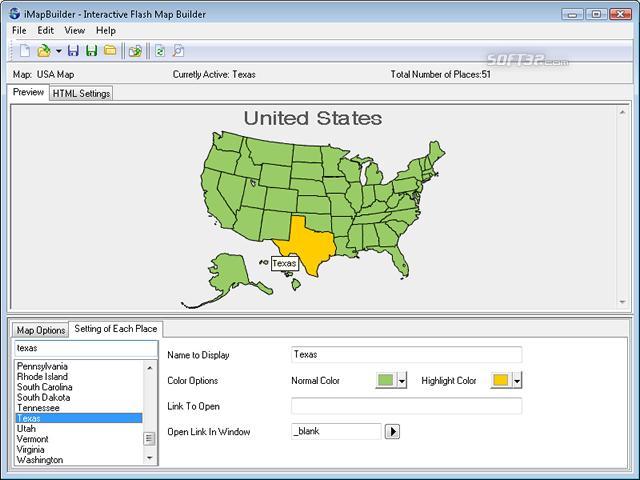Open the Help menu
640x480 pixels.
click(x=106, y=30)
